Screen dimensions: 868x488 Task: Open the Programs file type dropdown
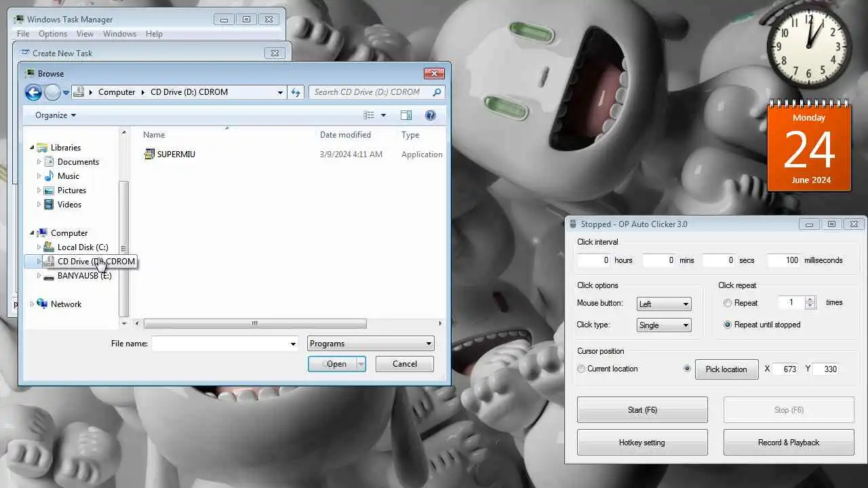371,344
